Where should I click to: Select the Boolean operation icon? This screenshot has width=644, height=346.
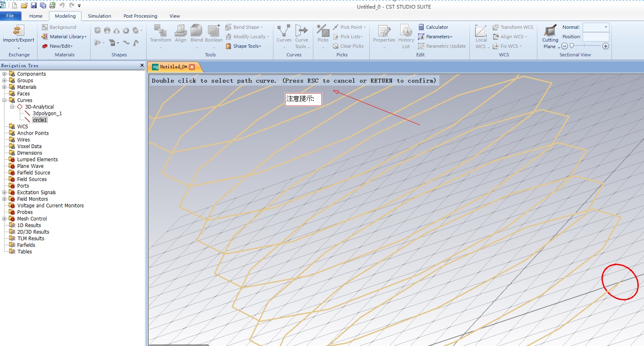213,31
